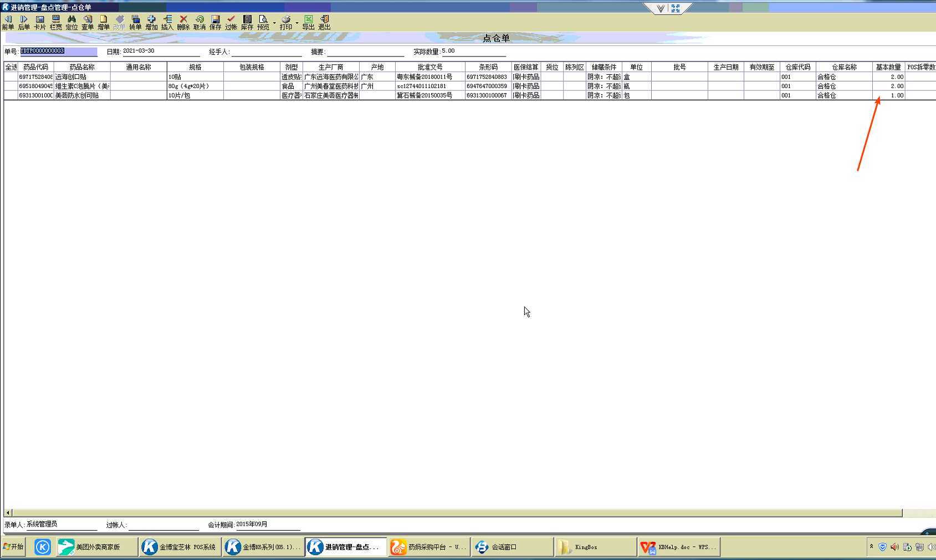Click the collapse chevron at top center
This screenshot has height=560, width=936.
click(660, 8)
